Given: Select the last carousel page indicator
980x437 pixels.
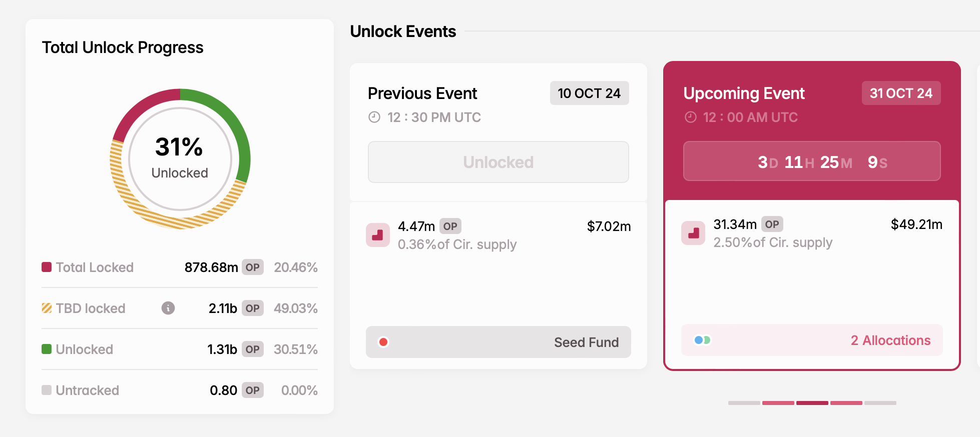Looking at the screenshot, I should coord(880,402).
